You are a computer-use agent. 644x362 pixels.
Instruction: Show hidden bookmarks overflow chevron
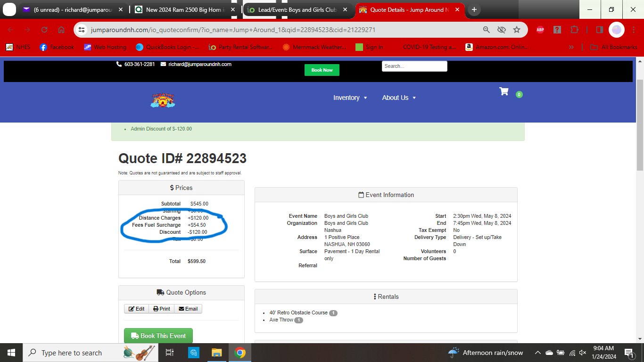click(x=571, y=47)
